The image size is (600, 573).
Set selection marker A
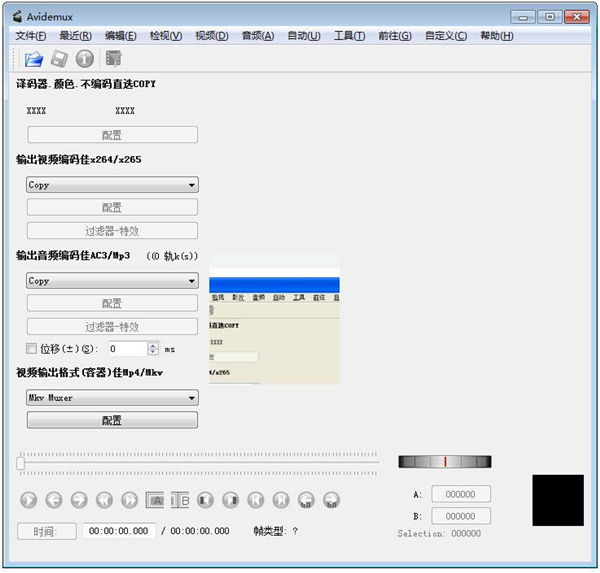157,500
